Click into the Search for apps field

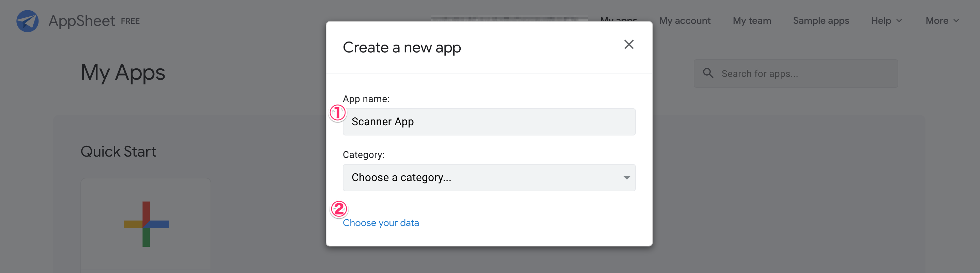tap(807, 74)
